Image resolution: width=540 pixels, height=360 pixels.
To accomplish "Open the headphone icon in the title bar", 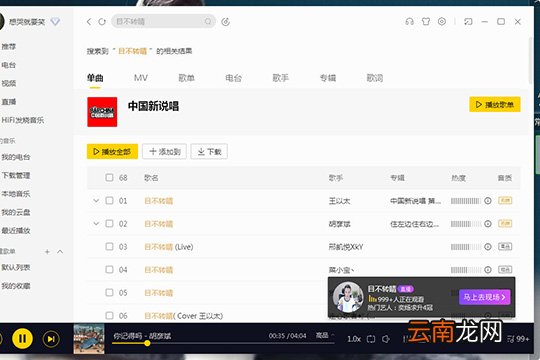I will click(409, 22).
